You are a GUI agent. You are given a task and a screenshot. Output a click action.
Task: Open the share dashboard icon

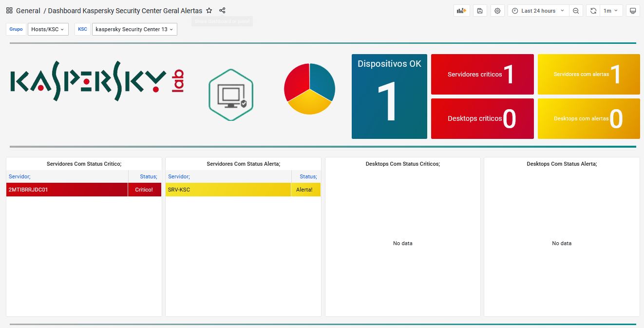point(222,10)
